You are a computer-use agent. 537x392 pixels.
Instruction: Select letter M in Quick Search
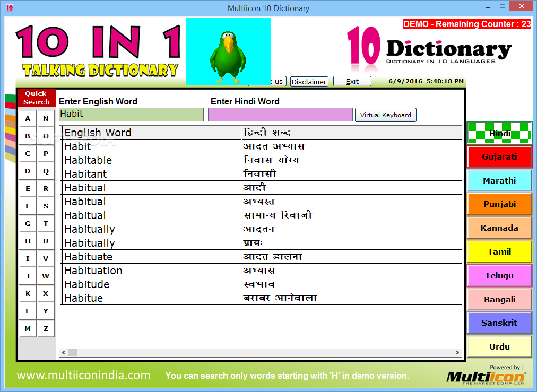(28, 328)
